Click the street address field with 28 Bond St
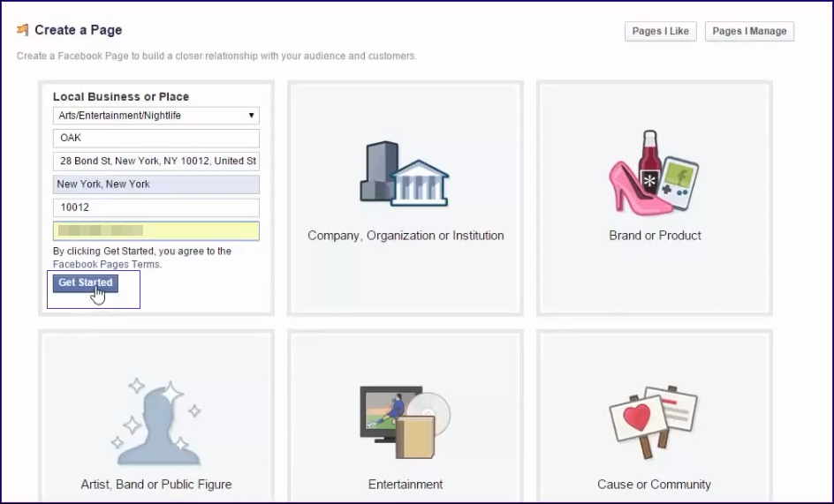 pos(155,162)
